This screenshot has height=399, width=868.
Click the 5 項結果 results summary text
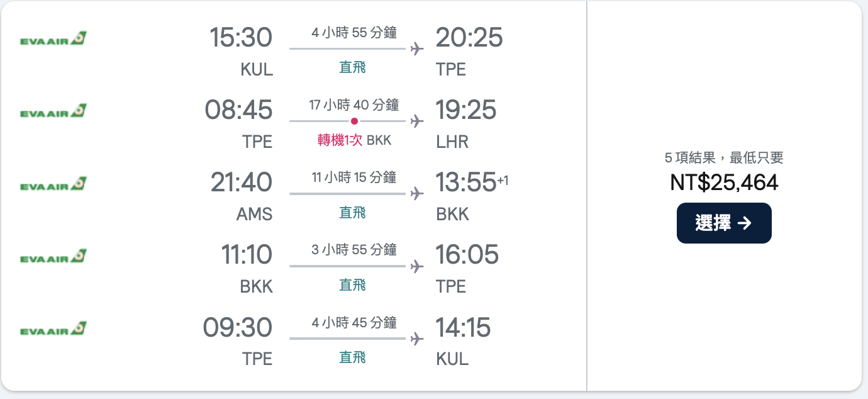tap(724, 159)
